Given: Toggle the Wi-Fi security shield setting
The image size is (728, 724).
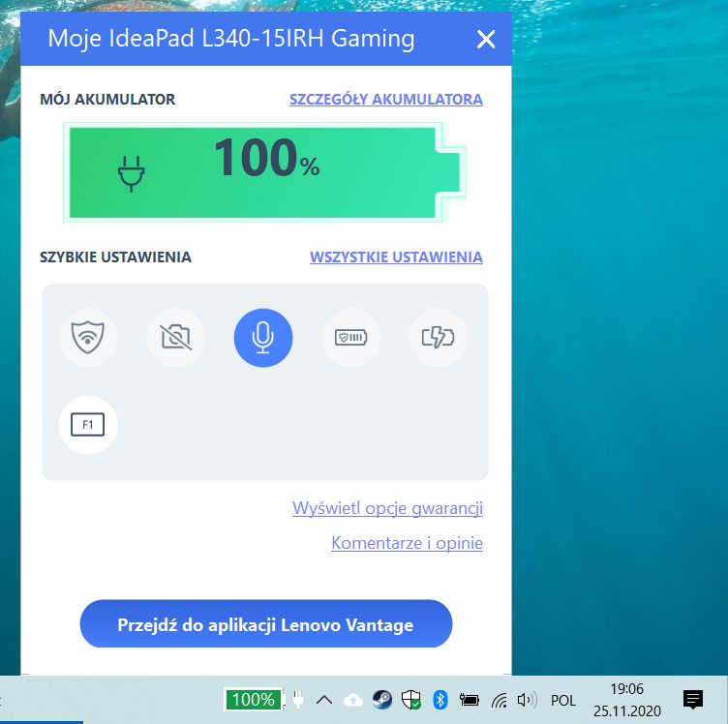Looking at the screenshot, I should [88, 338].
